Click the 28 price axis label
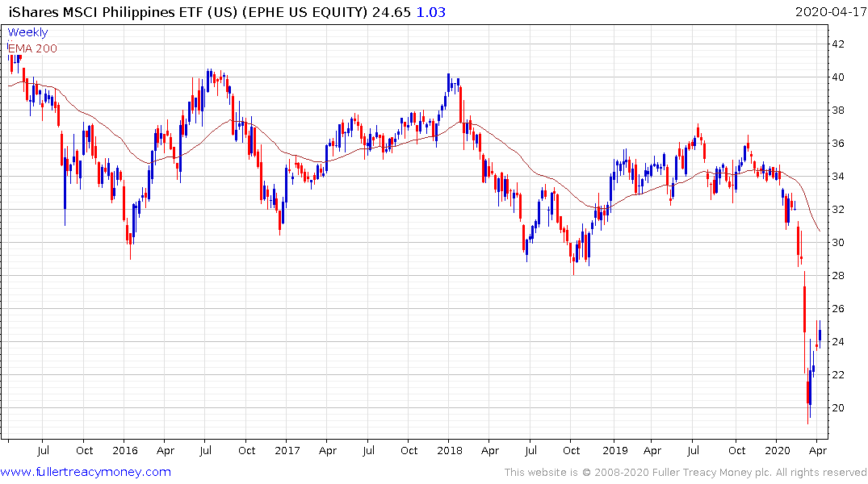Viewport: 868px width, 484px height. pyautogui.click(x=837, y=275)
